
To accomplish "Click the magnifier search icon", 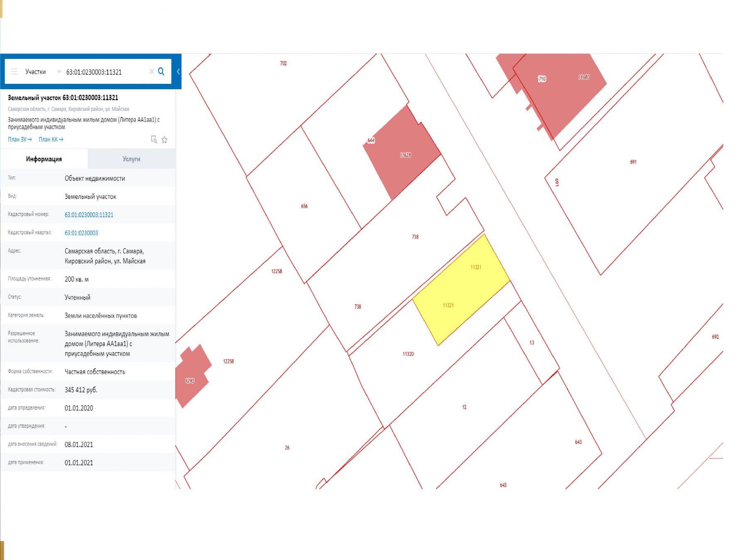I will [x=161, y=71].
